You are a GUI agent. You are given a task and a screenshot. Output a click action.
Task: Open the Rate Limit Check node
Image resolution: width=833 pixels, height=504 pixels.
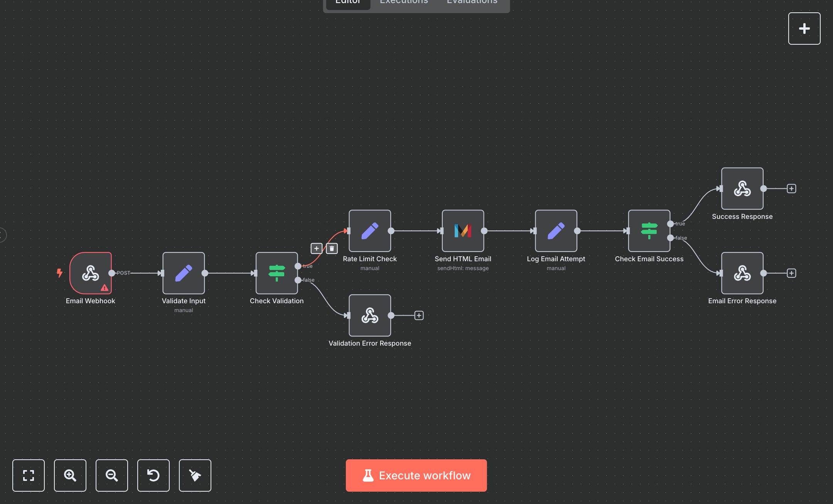point(369,231)
